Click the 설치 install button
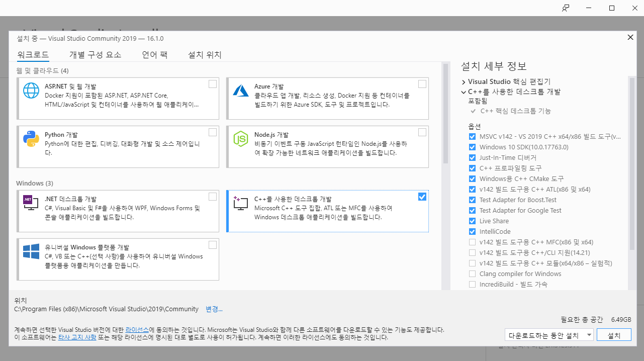 click(x=614, y=335)
